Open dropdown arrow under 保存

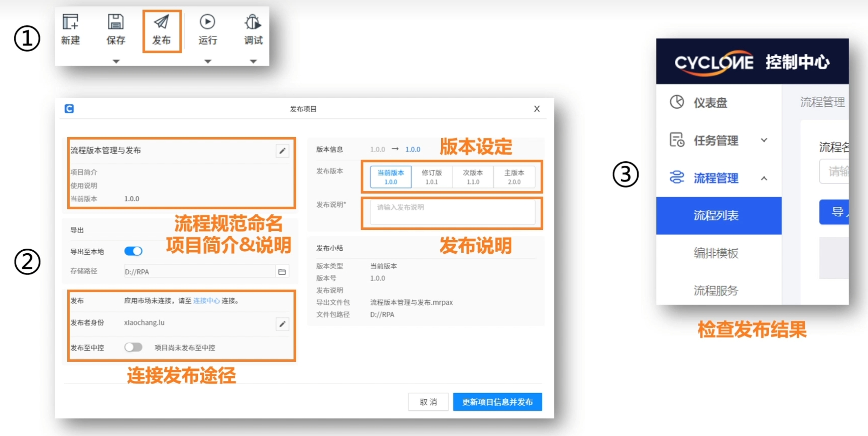(x=116, y=61)
